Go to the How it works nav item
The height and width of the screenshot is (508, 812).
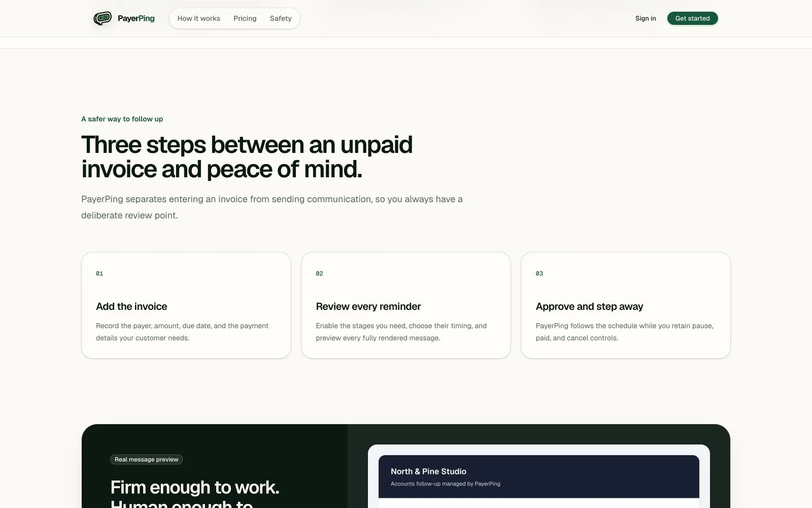point(198,18)
